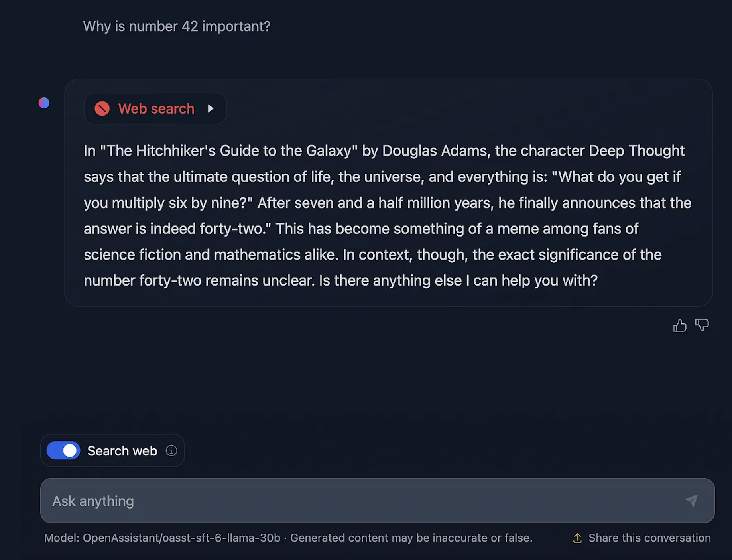Click the red web search error icon
Screen dimensions: 732x560
pos(102,108)
